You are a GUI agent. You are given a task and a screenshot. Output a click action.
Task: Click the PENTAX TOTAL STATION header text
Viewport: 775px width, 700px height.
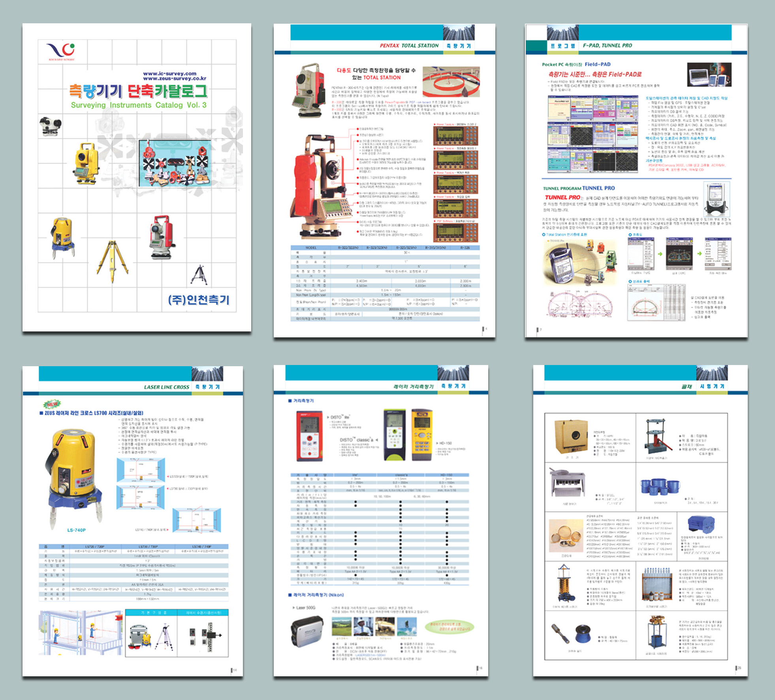point(409,46)
